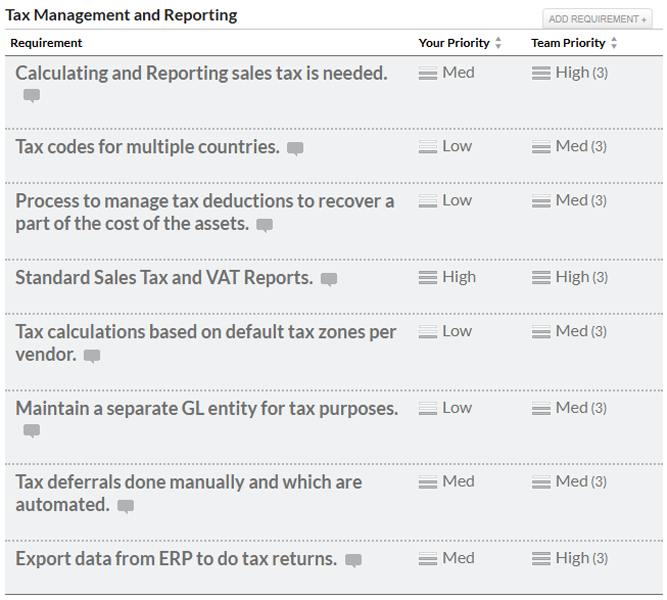Sort by Your Priority column arrows

click(498, 43)
